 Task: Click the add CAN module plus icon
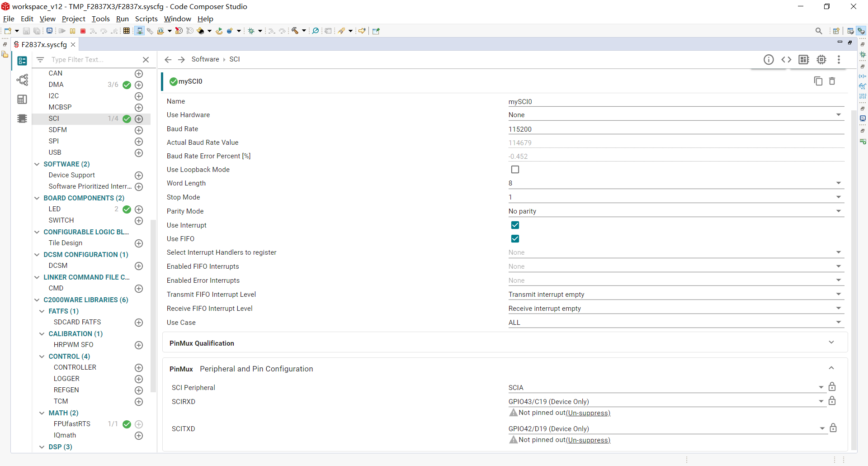click(x=139, y=74)
